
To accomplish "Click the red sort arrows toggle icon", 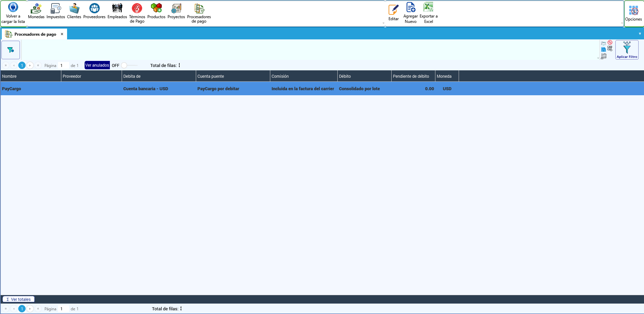I will pos(610,43).
